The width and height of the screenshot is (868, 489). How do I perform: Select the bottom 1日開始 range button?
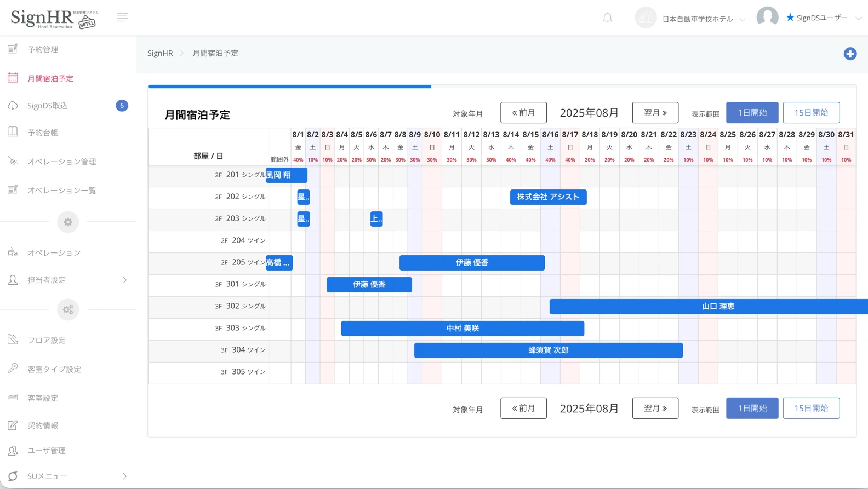click(752, 408)
